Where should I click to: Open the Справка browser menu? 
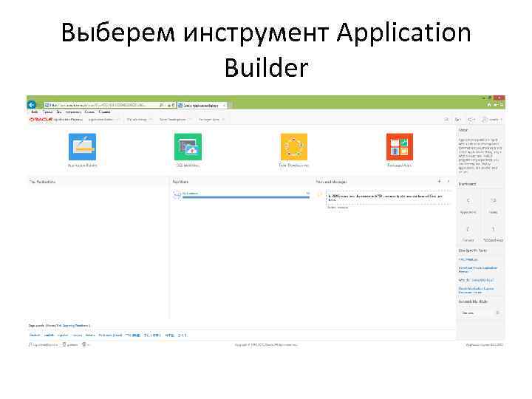(x=104, y=112)
